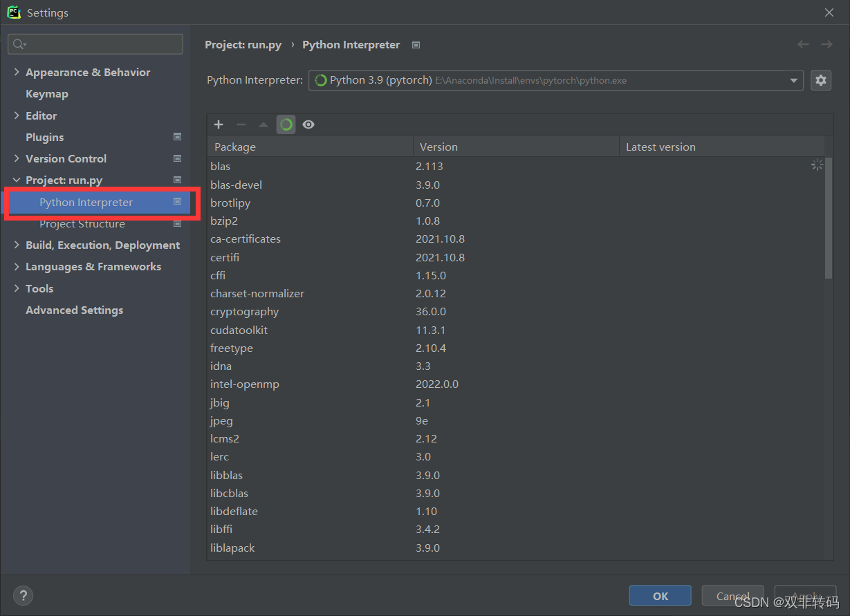Expand the Version Control section

[x=17, y=158]
